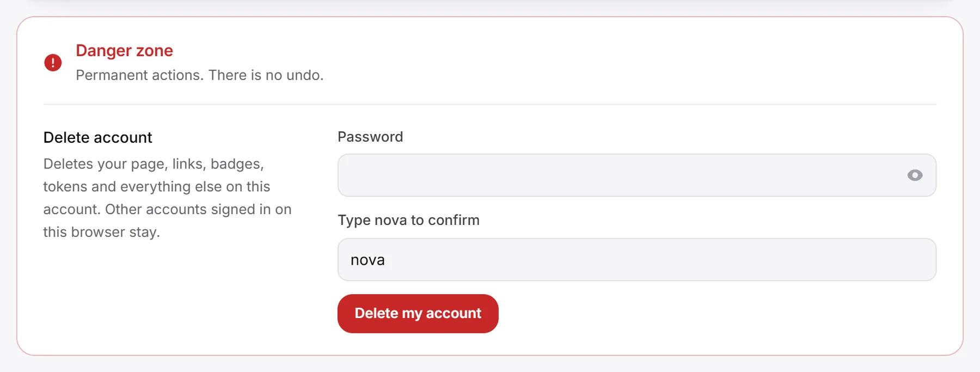Click the 'Deletes your page, links, badges,' line
The width and height of the screenshot is (980, 372).
[x=154, y=164]
